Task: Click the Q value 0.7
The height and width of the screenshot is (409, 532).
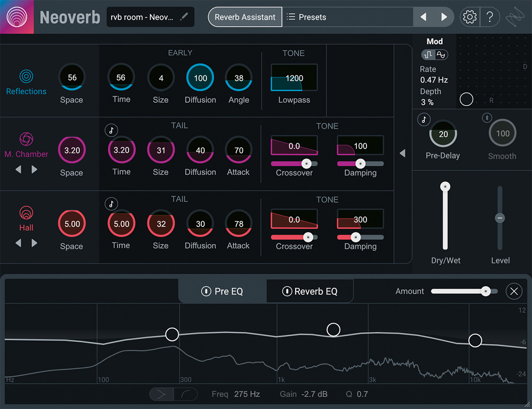Action: [362, 394]
